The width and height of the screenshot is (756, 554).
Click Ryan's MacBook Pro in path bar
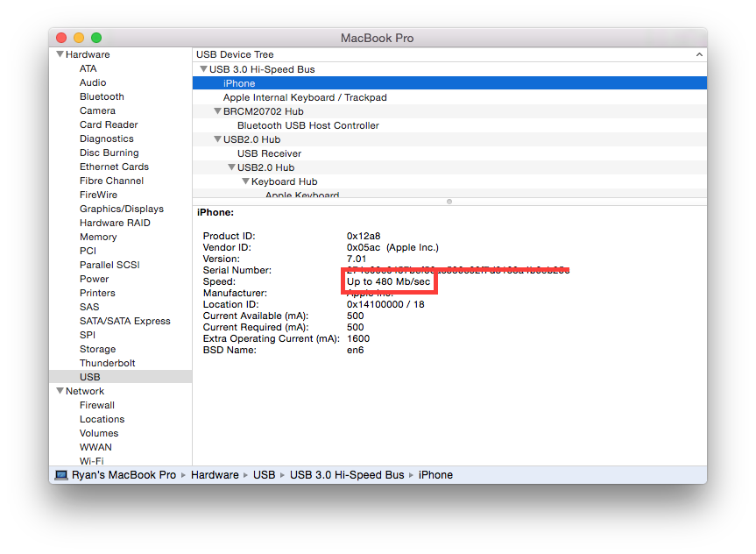click(x=124, y=475)
